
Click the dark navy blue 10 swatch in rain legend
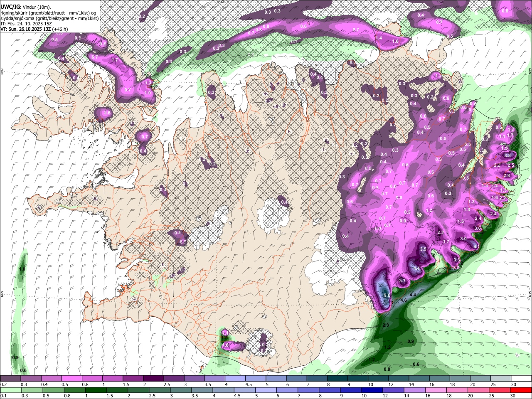coord(372,390)
